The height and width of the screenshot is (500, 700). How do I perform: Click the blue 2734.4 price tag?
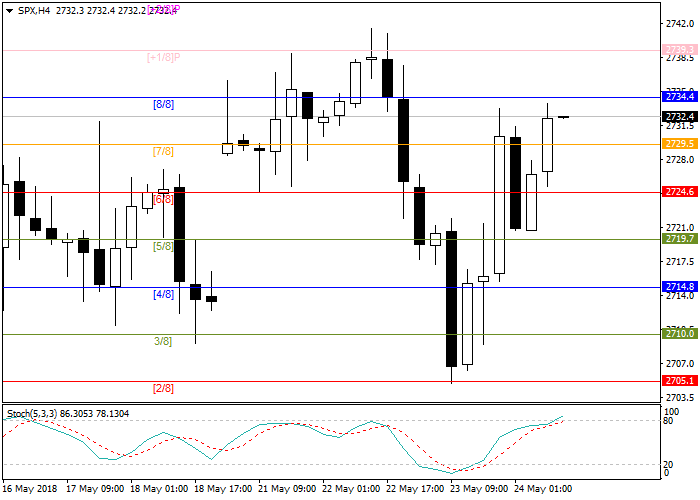click(680, 97)
